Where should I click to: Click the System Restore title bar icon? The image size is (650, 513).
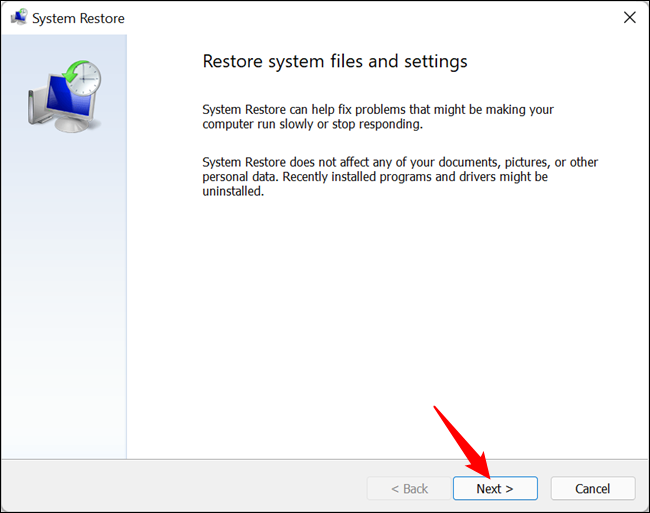(x=19, y=18)
